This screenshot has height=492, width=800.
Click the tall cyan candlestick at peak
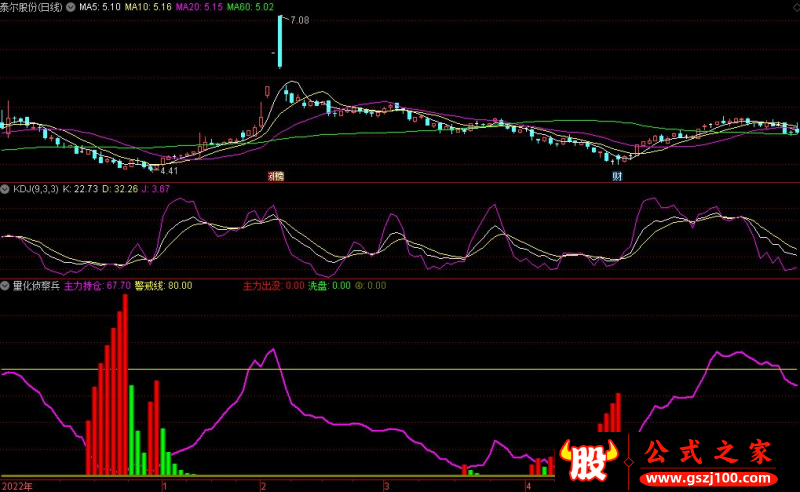280,41
